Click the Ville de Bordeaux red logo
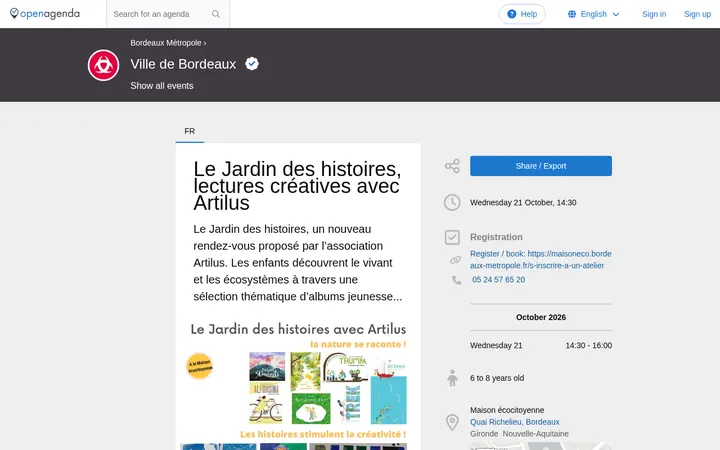The width and height of the screenshot is (720, 450). tap(103, 65)
